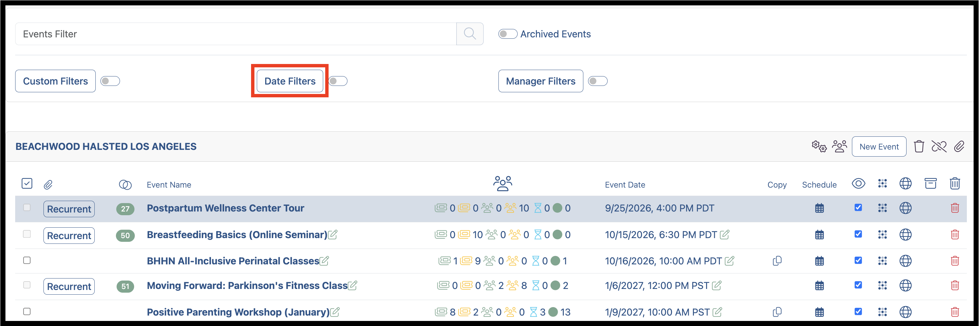Screen dimensions: 980x326
Task: Click the broken link icon in header
Action: (x=939, y=146)
